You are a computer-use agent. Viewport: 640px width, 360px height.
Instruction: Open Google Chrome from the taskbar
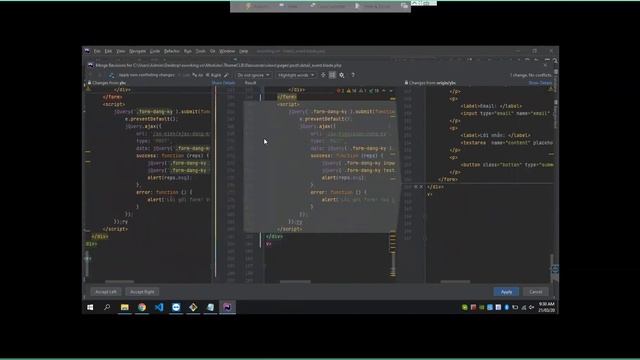[x=142, y=307]
